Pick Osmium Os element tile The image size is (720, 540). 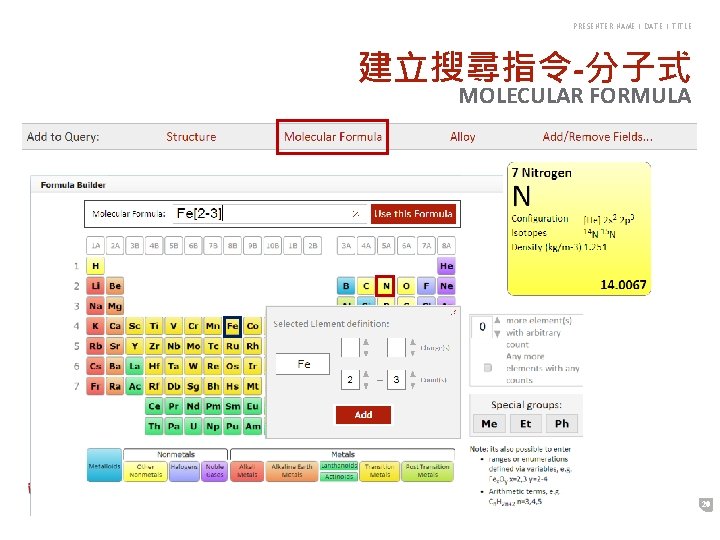pos(232,366)
